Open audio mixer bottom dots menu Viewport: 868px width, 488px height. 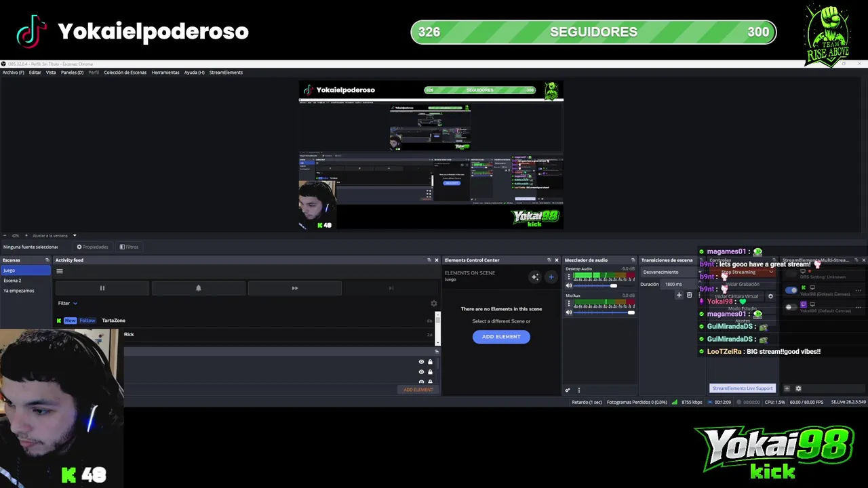coord(578,390)
